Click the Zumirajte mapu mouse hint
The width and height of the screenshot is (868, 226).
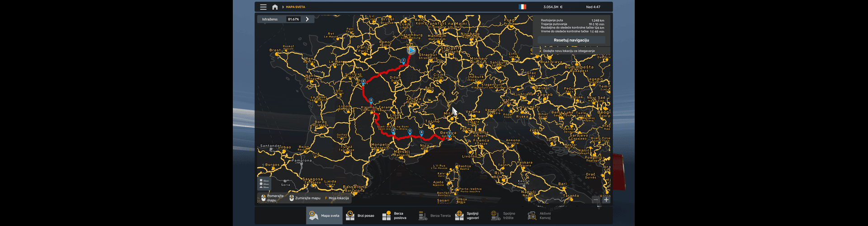point(305,198)
